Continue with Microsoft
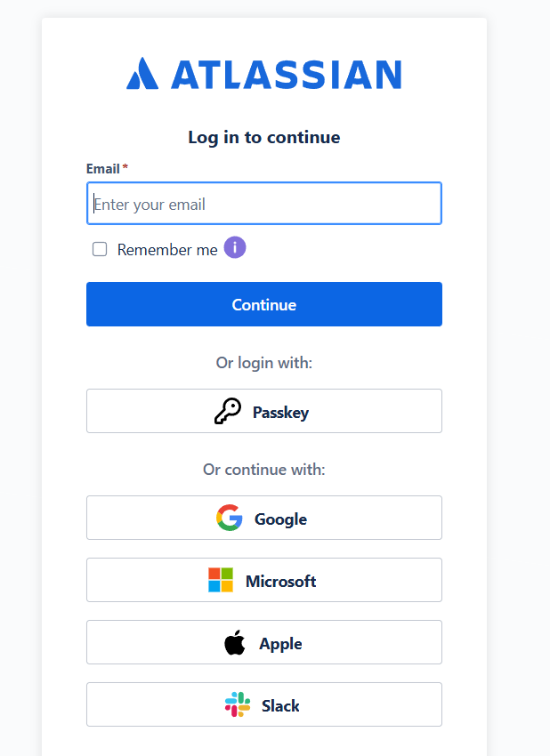 point(263,580)
